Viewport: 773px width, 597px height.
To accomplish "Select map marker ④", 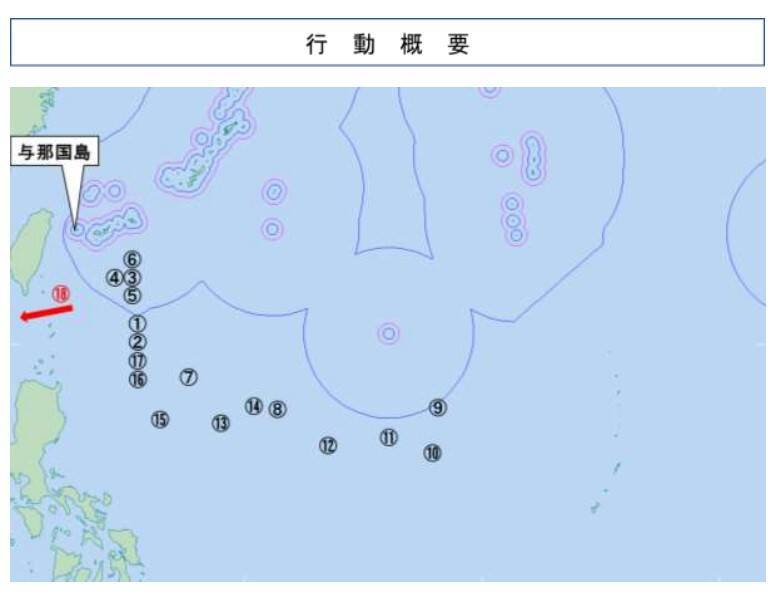I will (x=114, y=278).
